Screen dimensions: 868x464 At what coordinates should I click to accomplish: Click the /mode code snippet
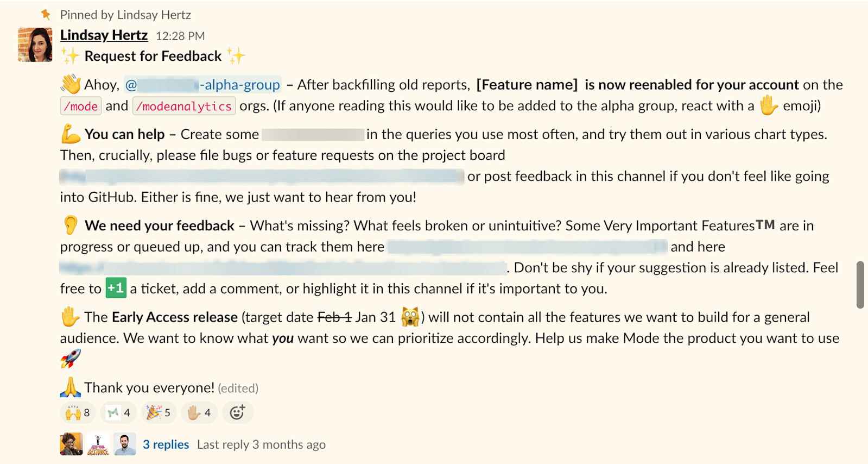[x=81, y=106]
